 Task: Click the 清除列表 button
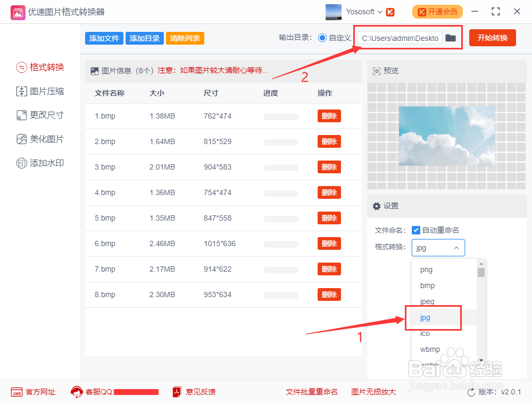pos(185,38)
